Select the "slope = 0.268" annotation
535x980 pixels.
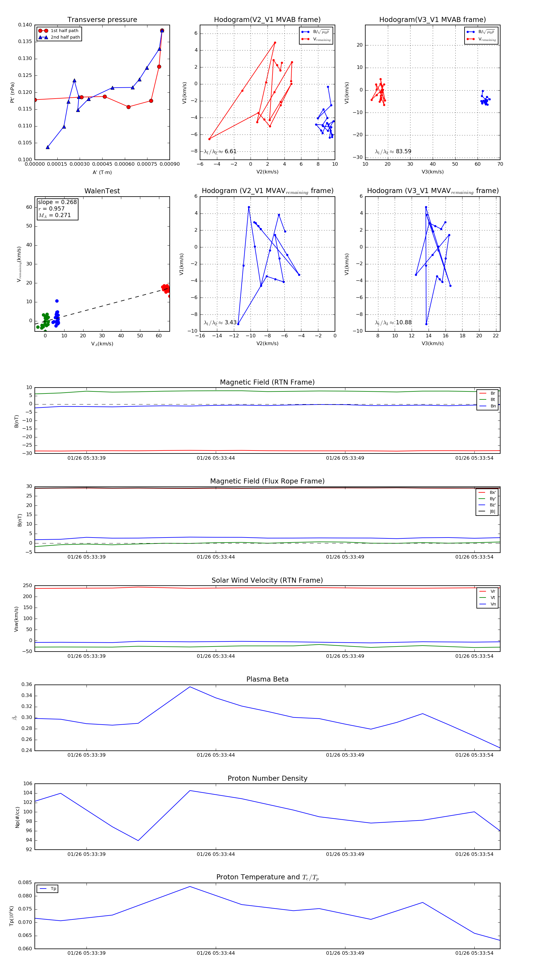coord(57,202)
